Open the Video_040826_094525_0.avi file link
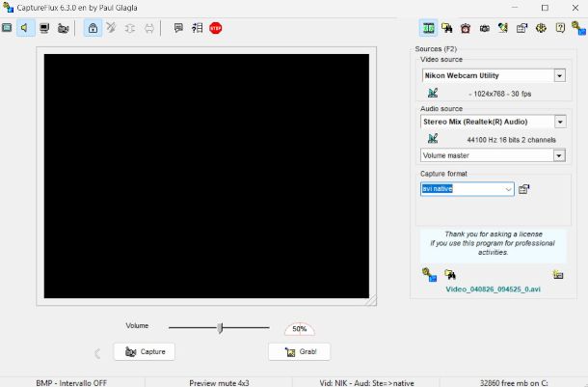 [x=493, y=289]
